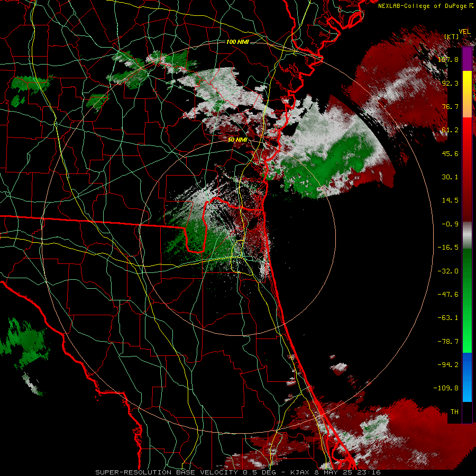
Task: Pick the purple segment of the velocity color bar
Action: click(467, 59)
